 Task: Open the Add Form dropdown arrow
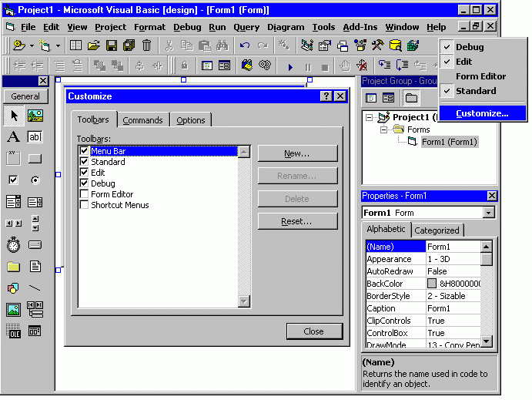58,45
